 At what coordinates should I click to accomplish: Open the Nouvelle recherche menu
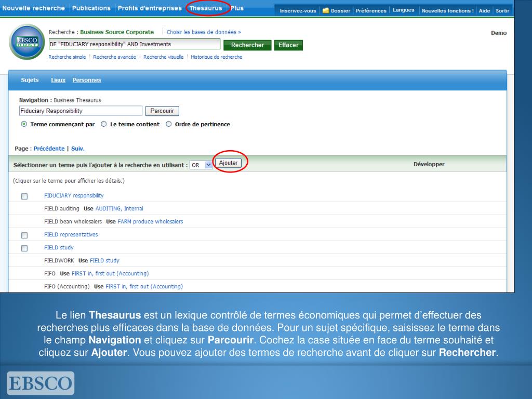(x=34, y=8)
